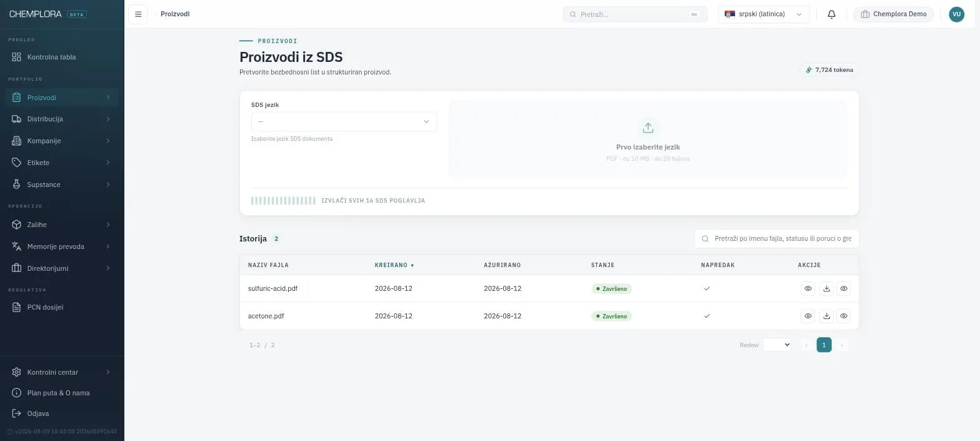The height and width of the screenshot is (441, 980).
Task: Click the Kontrolna tabla dashboard icon
Action: click(x=17, y=57)
